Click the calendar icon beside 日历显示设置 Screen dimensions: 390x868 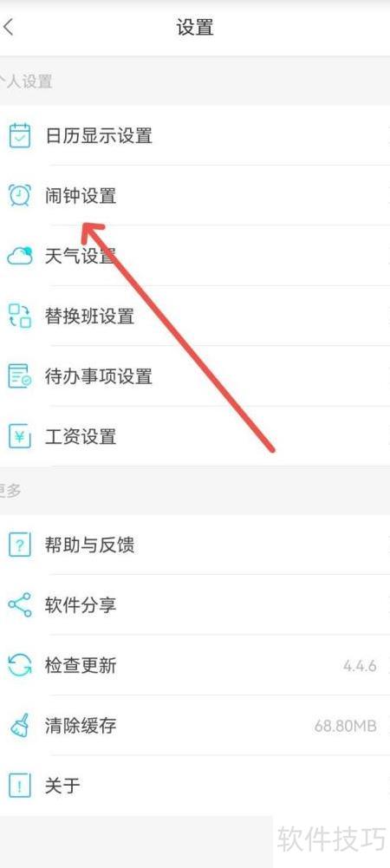[x=20, y=135]
